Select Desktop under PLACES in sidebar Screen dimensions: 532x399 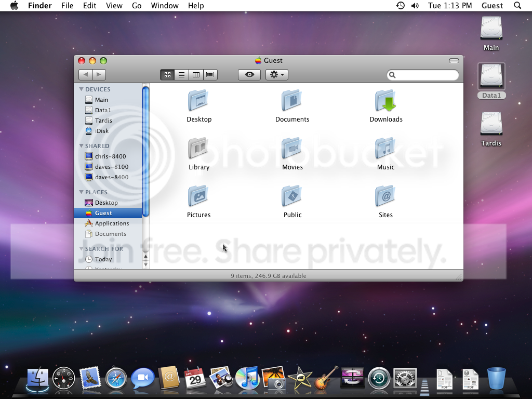coord(108,203)
